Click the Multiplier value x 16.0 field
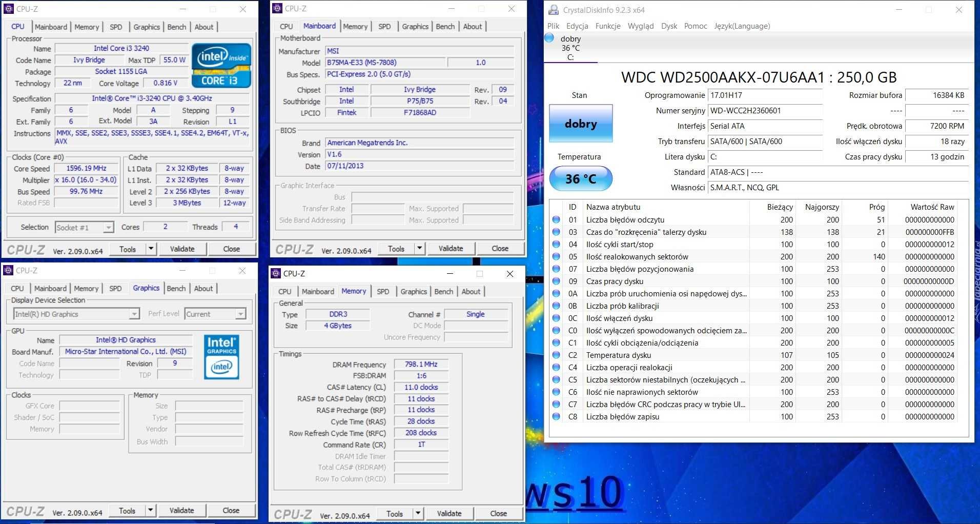Screen dimensions: 980x524 87,180
